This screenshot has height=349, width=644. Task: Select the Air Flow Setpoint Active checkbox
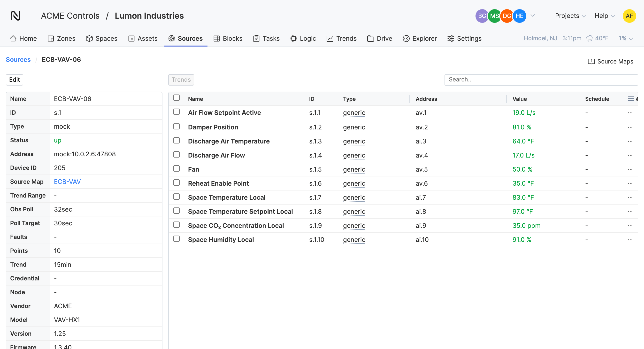[x=176, y=112]
